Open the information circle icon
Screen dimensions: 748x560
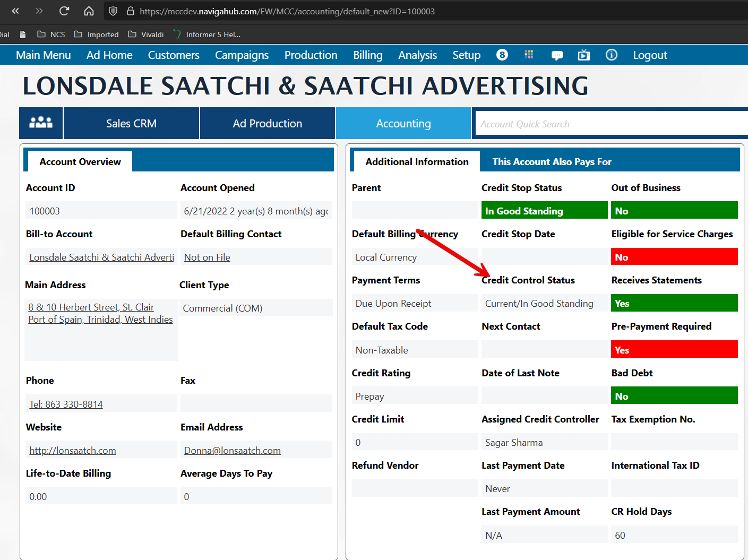[x=612, y=55]
